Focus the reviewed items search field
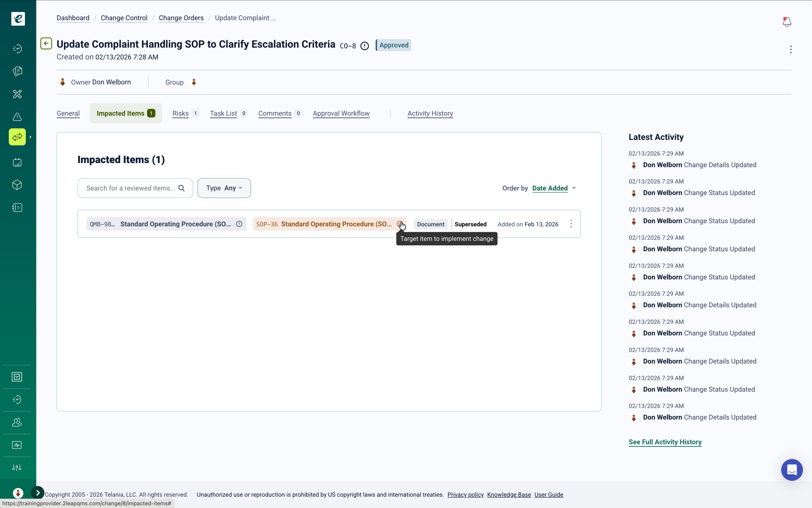The width and height of the screenshot is (812, 508). point(135,188)
